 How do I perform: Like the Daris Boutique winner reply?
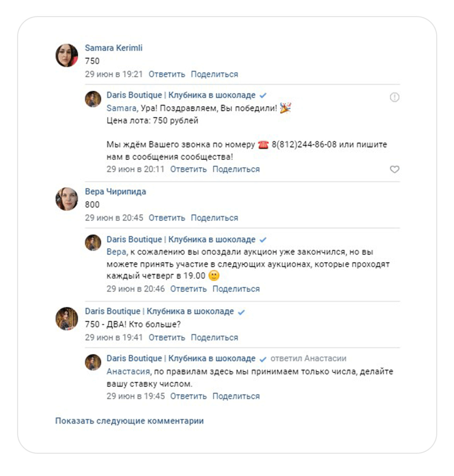pyautogui.click(x=394, y=169)
